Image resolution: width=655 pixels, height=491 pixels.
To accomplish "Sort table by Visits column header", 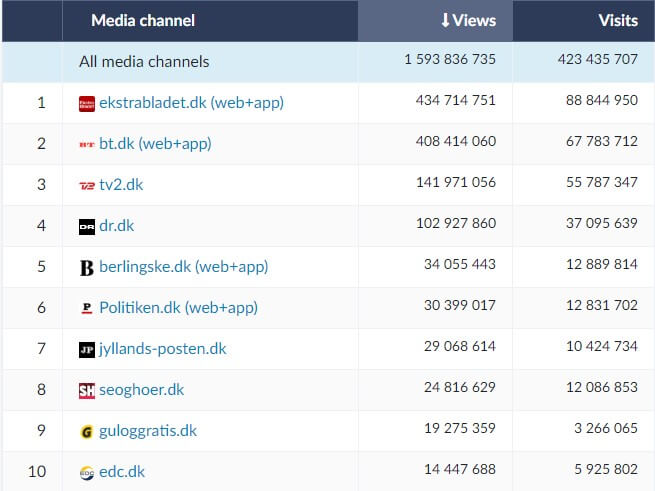I will [584, 20].
